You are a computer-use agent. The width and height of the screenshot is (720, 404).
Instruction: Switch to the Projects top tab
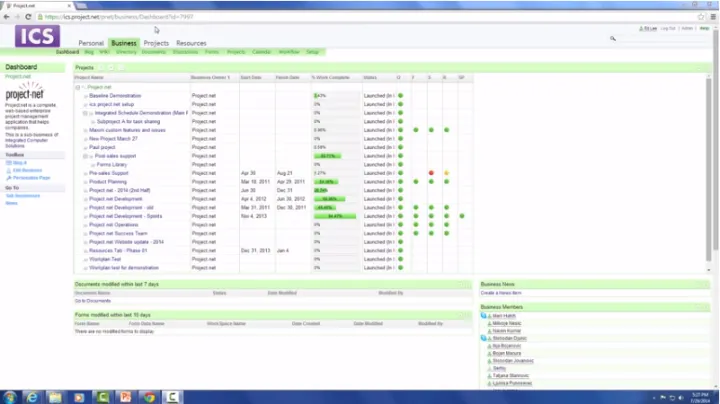pyautogui.click(x=156, y=44)
